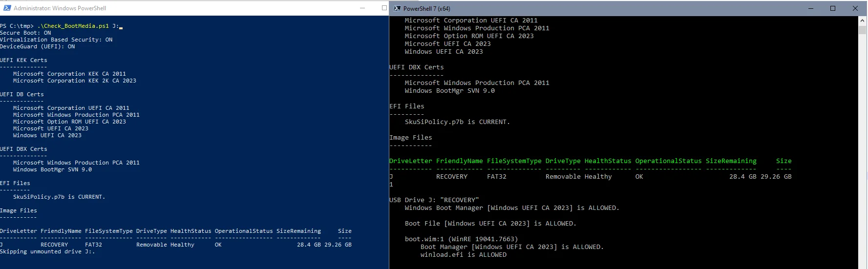
Task: Click 'Windows UEFI CA 2023' under UEFI DB Certs in left window
Action: click(47, 135)
